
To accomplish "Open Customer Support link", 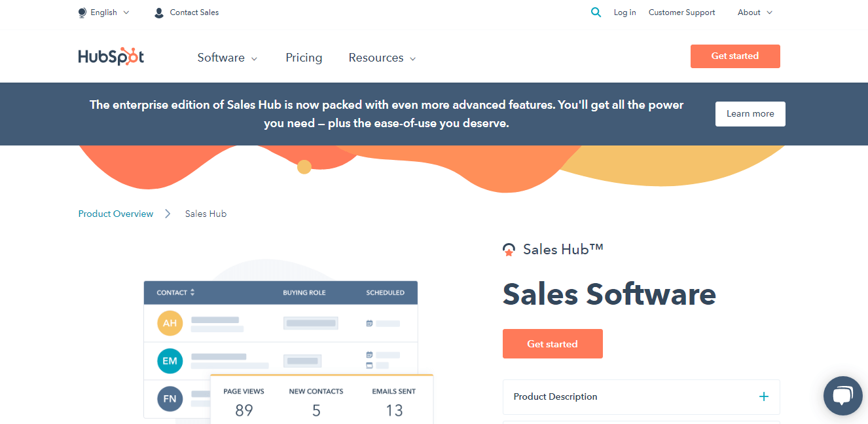I will (681, 12).
